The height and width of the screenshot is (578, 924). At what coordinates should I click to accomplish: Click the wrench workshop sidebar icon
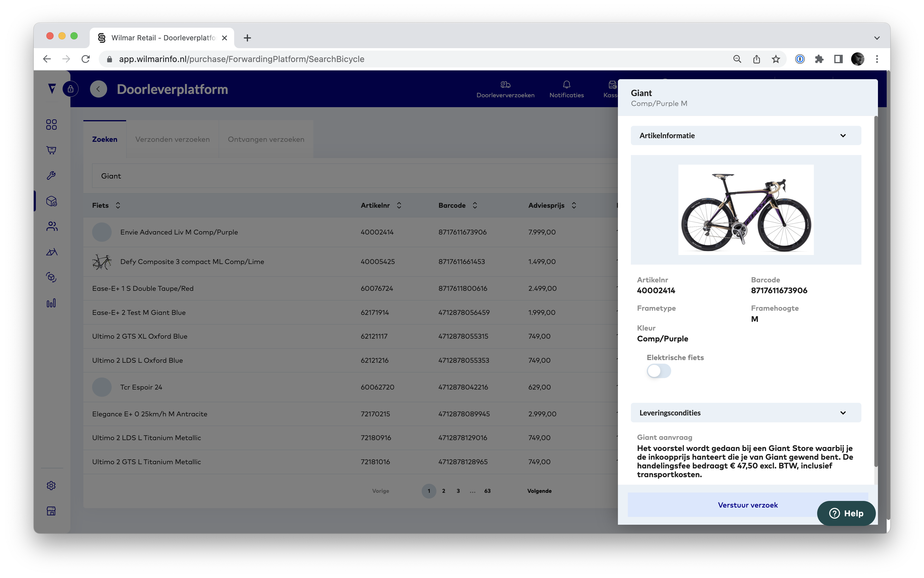51,176
